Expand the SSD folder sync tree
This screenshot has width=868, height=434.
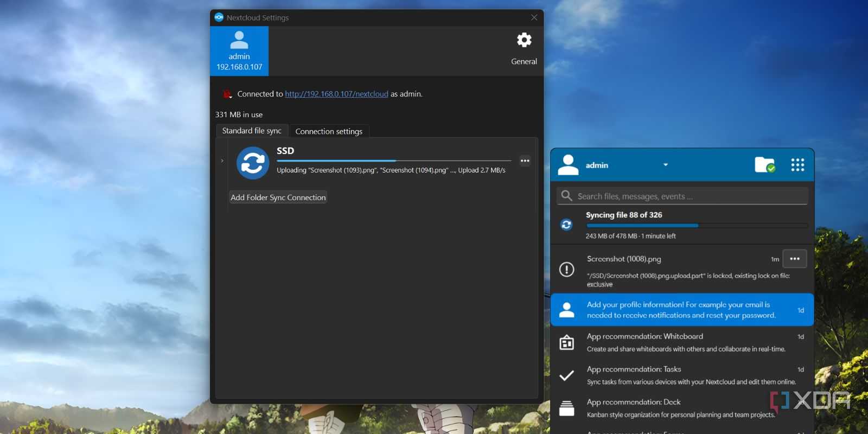(222, 161)
